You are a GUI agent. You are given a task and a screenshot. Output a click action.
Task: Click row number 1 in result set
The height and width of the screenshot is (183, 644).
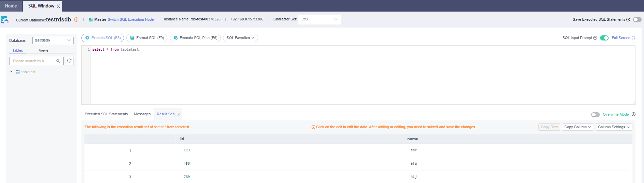click(130, 150)
